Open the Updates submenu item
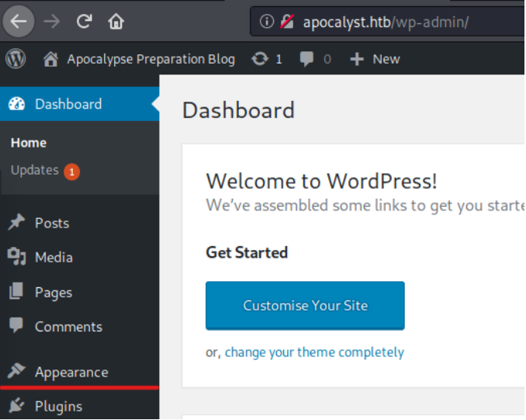526x420 pixels. 35,170
